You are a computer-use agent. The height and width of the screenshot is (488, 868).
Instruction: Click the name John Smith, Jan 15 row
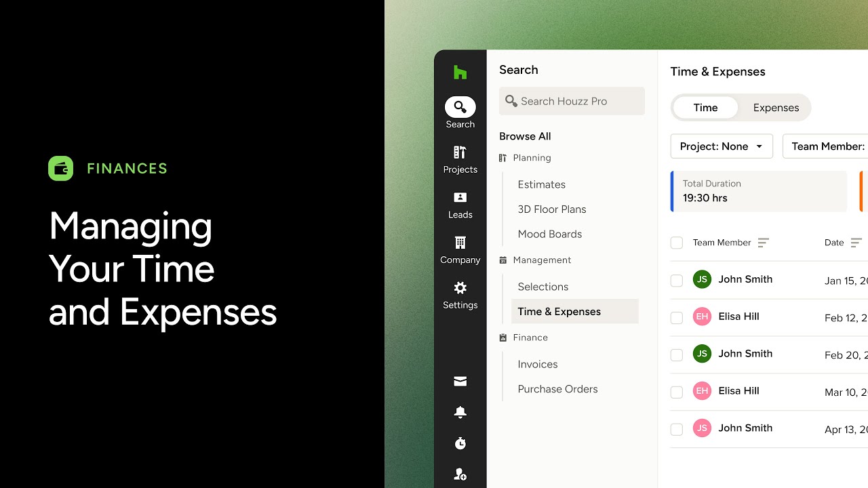(745, 279)
